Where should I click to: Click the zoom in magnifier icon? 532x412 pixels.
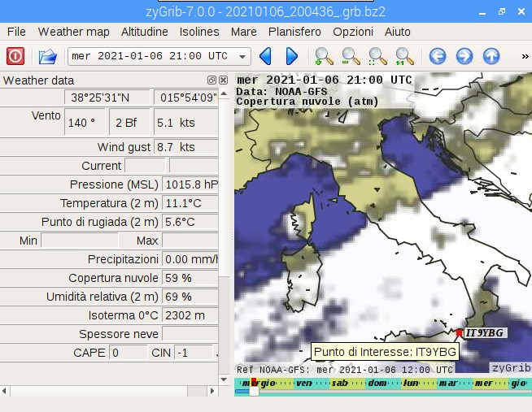324,56
